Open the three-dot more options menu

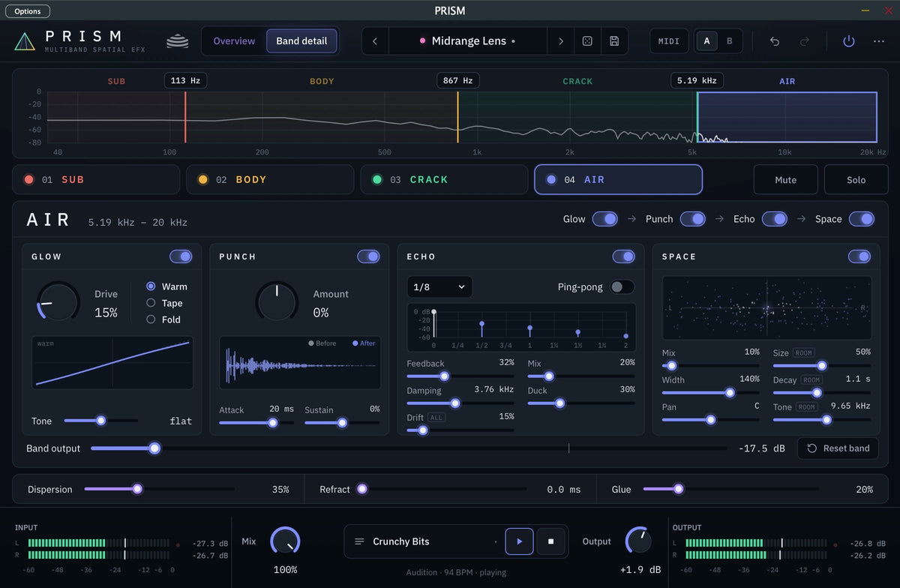coord(878,41)
